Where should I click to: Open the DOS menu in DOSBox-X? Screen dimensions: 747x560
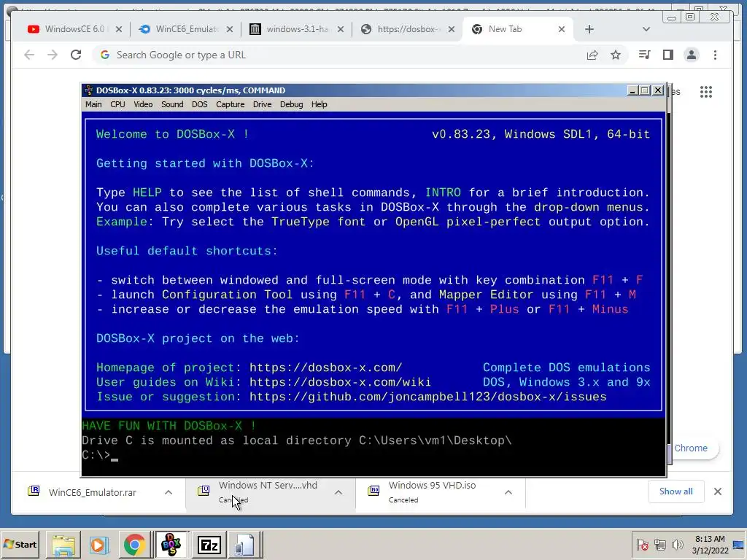pyautogui.click(x=200, y=104)
